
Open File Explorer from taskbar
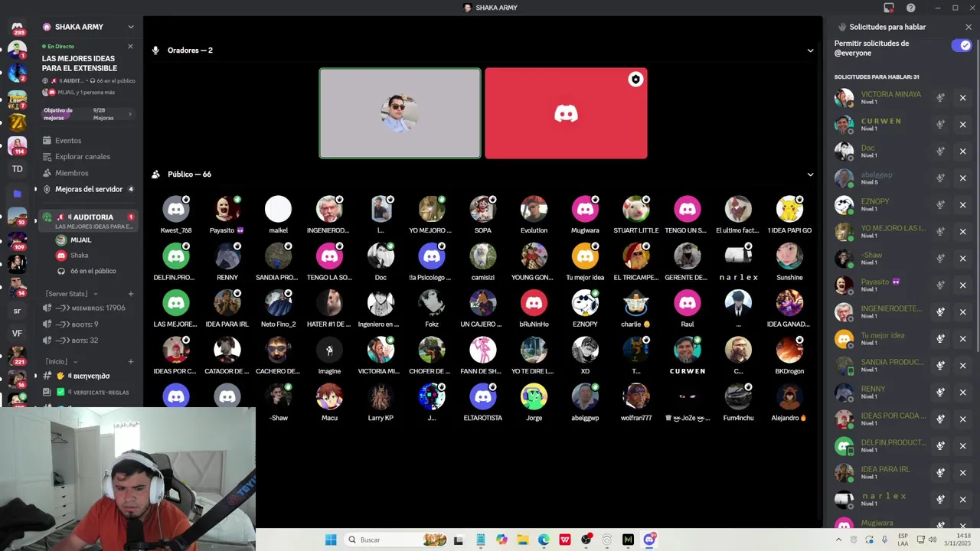(x=523, y=540)
